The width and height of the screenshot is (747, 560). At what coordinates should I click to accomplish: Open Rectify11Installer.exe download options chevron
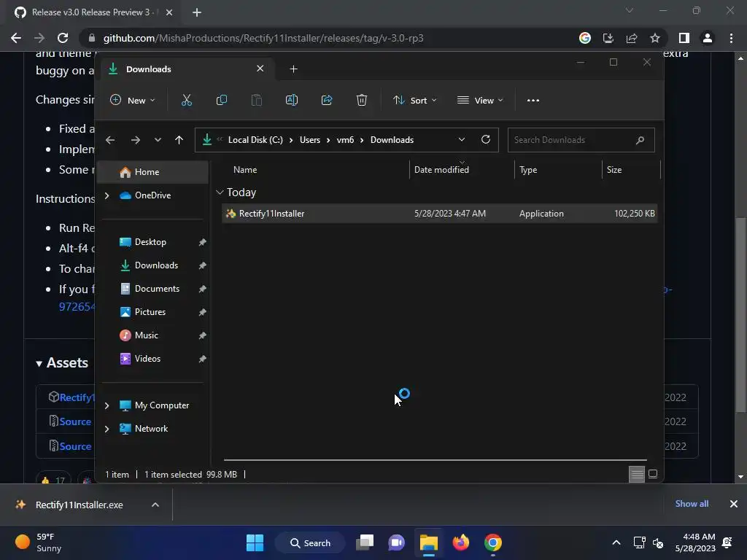[155, 505]
